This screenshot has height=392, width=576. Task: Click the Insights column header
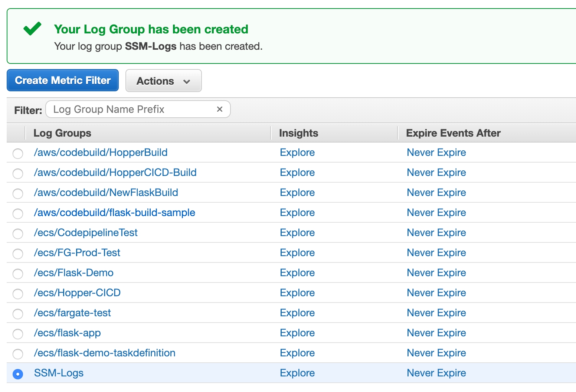point(298,133)
